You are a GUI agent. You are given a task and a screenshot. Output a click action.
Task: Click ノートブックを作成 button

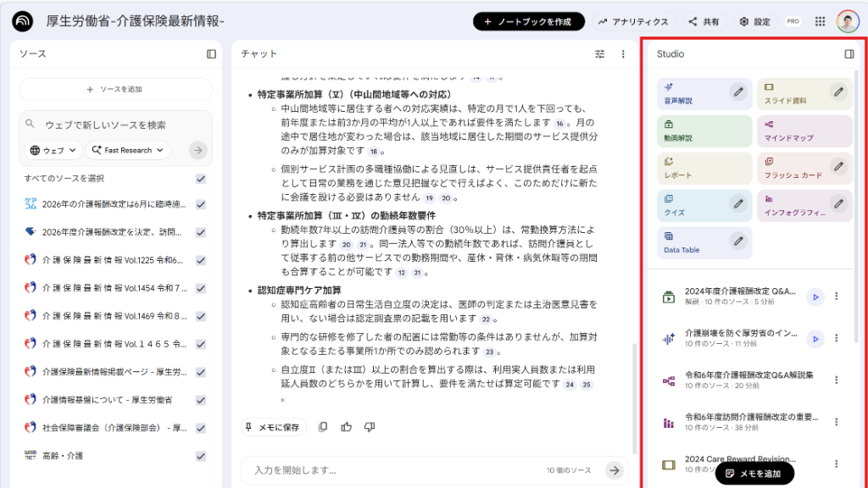(x=529, y=21)
